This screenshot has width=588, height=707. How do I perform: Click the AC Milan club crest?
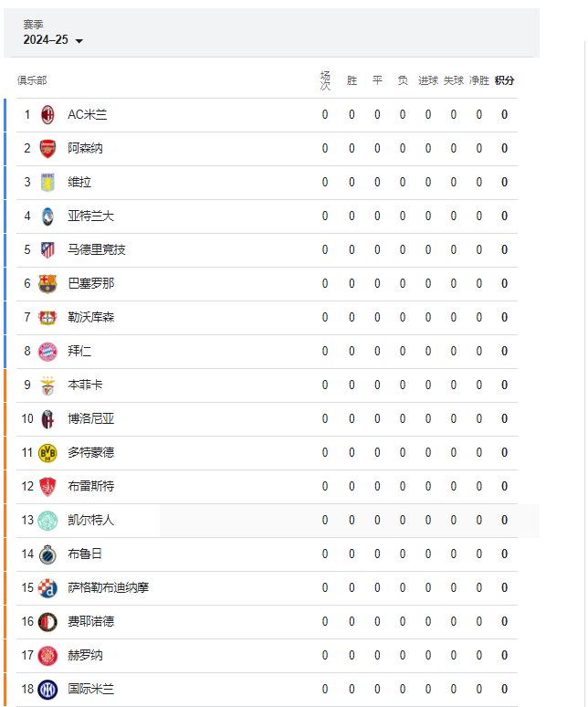click(x=47, y=114)
